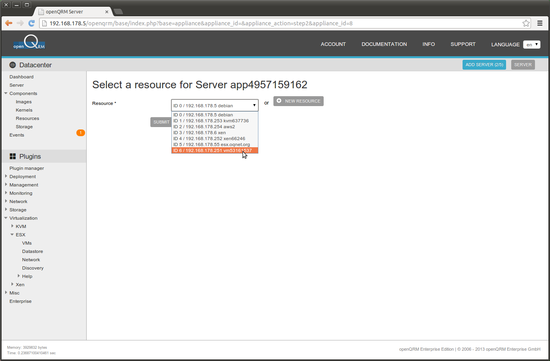
Task: Open the Chrome menu hamburger icon
Action: click(540, 23)
